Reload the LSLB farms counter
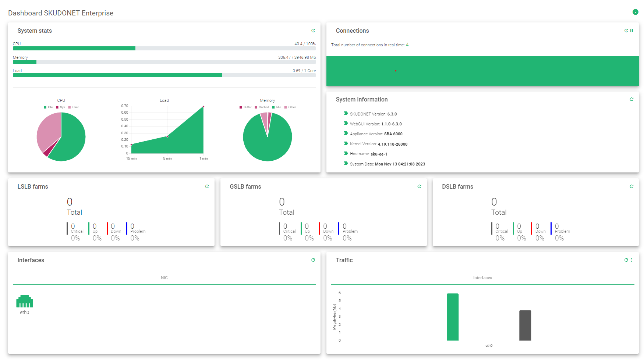 (207, 186)
